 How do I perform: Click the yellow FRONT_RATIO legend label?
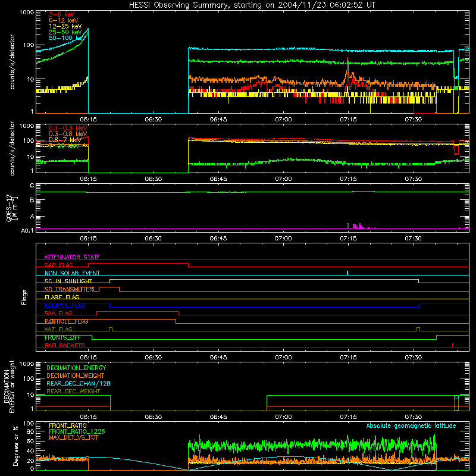tap(68, 425)
